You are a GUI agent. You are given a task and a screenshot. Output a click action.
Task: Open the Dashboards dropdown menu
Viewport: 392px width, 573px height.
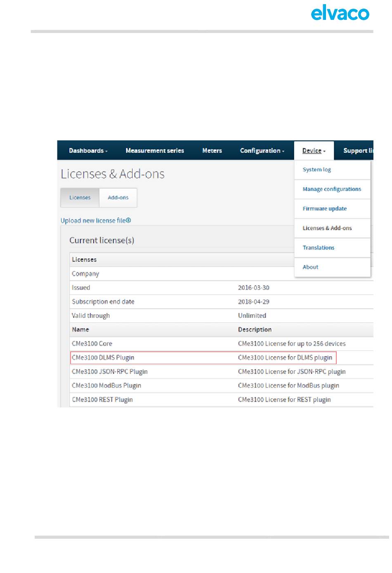click(88, 151)
